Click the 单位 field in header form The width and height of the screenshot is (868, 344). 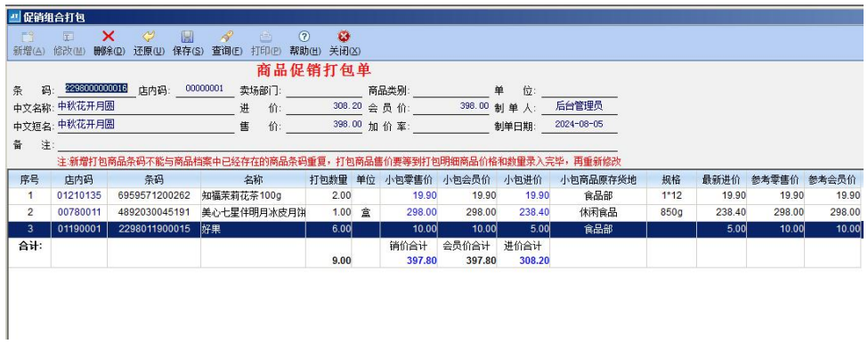[x=579, y=90]
